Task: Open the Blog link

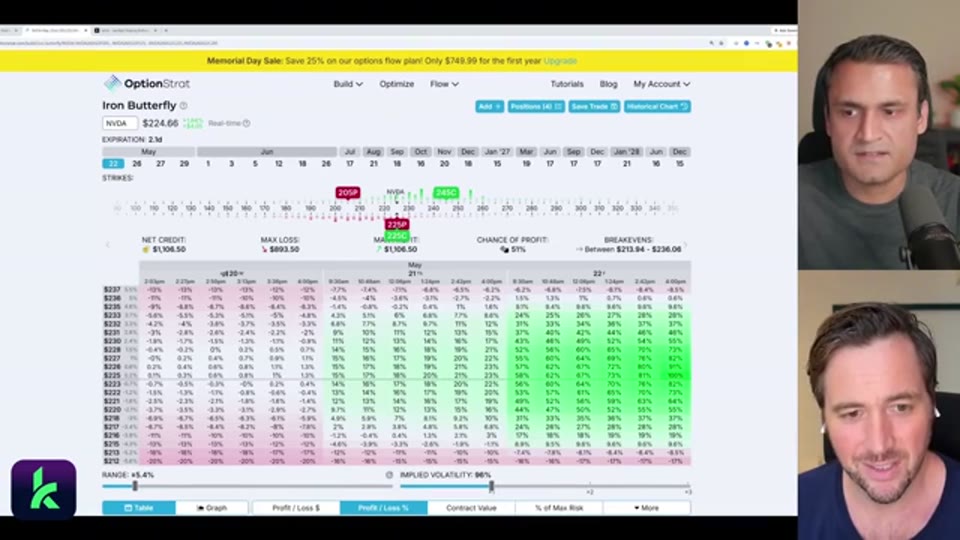Action: point(608,84)
